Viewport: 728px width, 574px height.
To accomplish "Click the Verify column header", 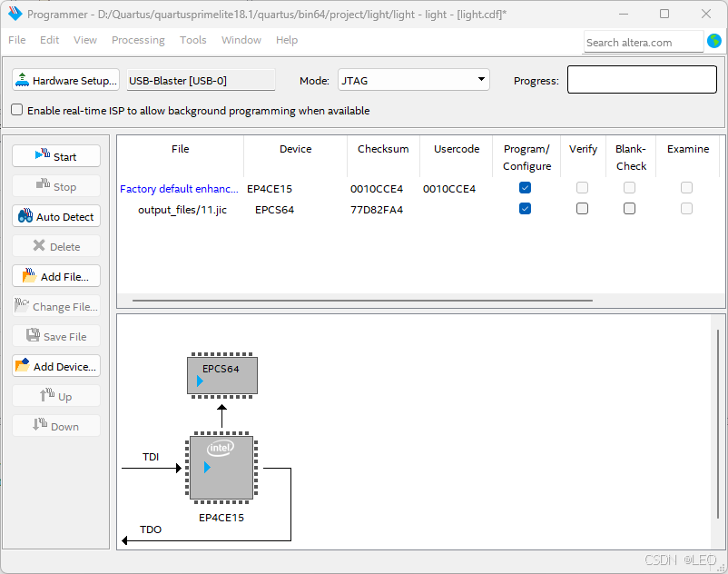I will point(583,157).
